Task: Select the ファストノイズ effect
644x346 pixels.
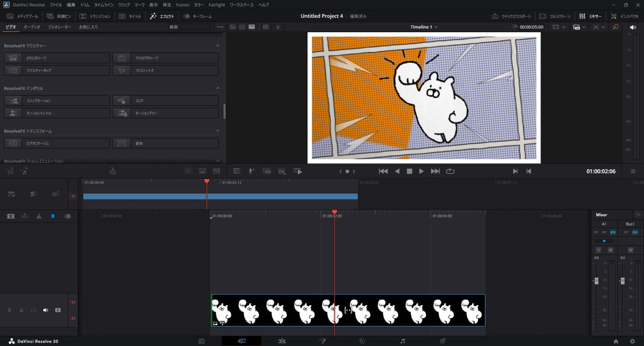Action: pos(166,70)
